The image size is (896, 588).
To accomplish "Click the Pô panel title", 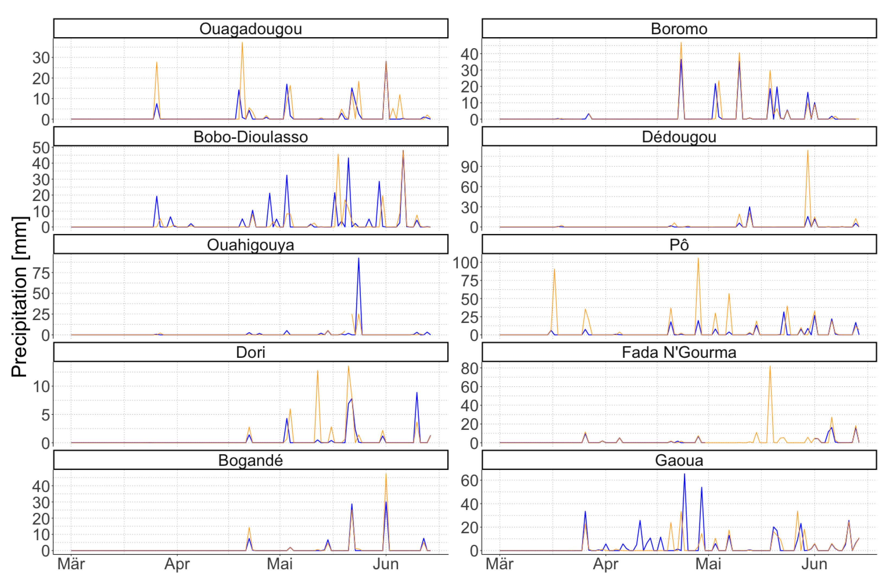I will point(679,245).
